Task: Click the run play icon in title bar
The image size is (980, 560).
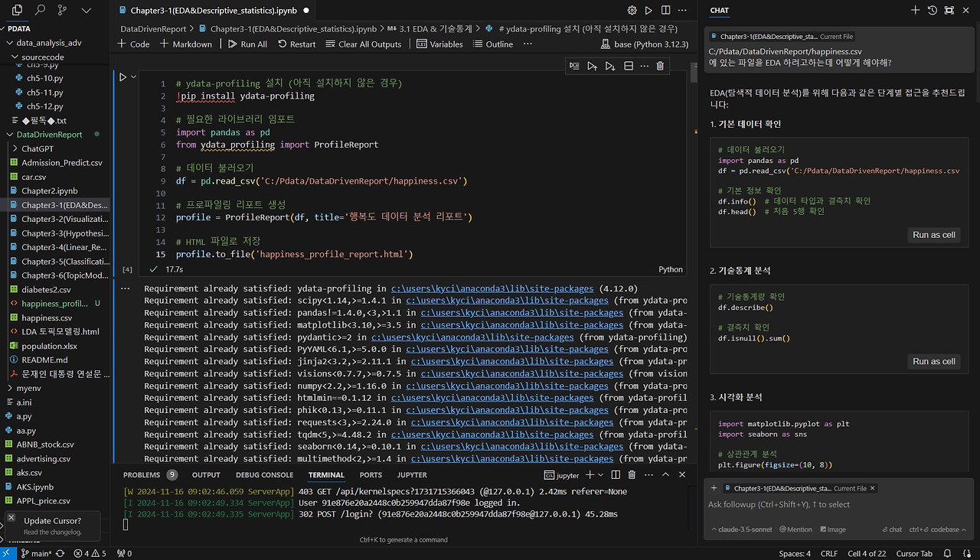Action: (x=648, y=11)
